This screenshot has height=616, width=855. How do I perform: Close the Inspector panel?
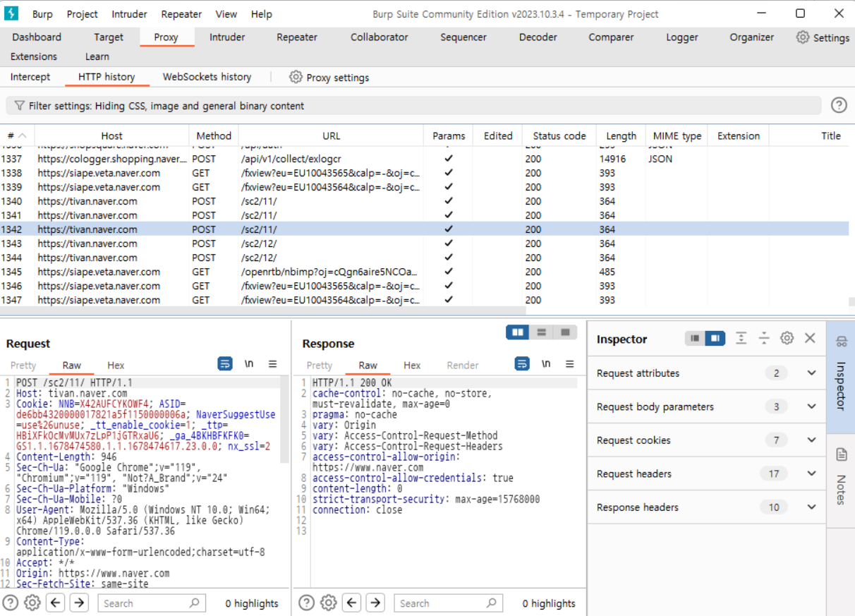pos(810,339)
